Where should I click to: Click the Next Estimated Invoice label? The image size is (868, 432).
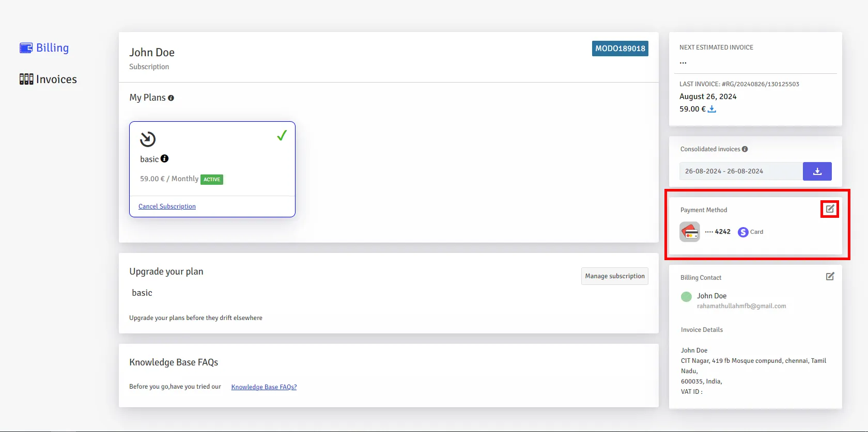tap(716, 47)
